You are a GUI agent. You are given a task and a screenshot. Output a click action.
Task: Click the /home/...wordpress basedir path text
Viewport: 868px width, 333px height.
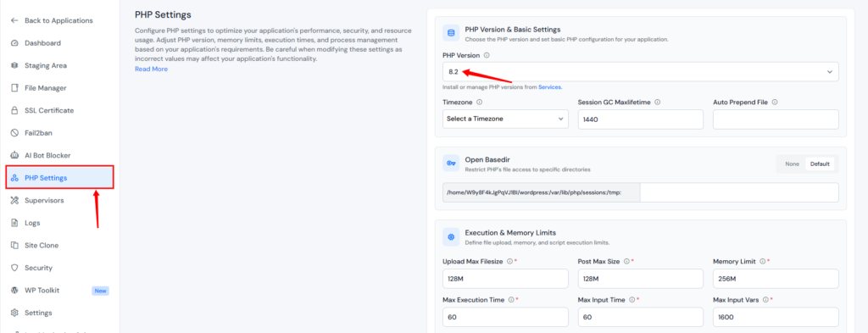tap(534, 192)
